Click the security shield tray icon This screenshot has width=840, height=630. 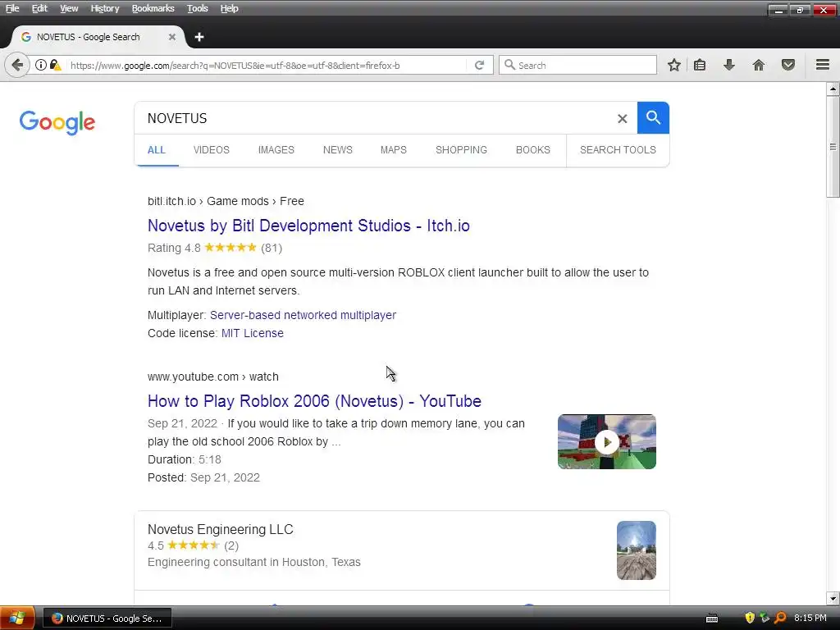[x=750, y=619]
